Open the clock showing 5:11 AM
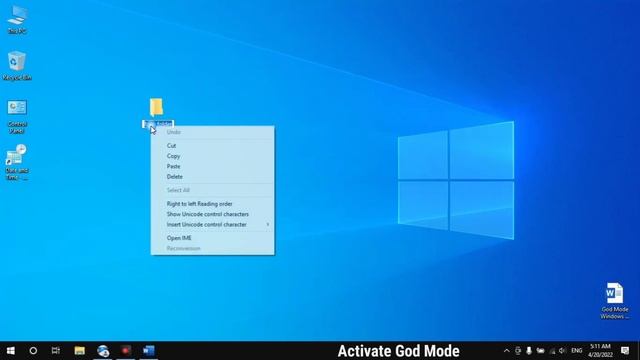 tap(600, 351)
